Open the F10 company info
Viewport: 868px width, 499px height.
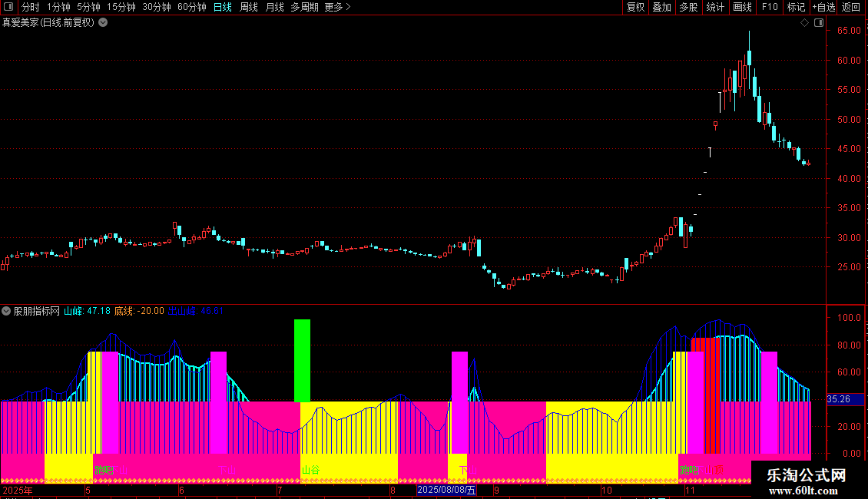click(770, 7)
